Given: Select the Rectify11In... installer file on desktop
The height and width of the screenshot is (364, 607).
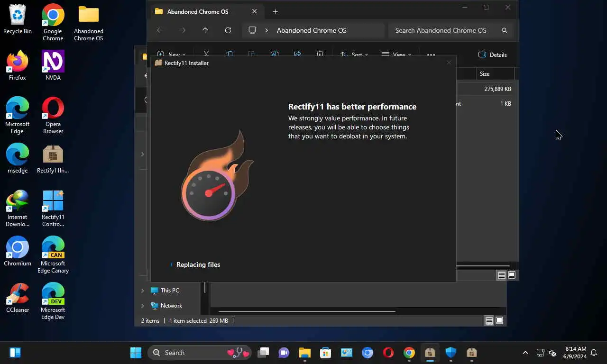Looking at the screenshot, I should pyautogui.click(x=53, y=159).
